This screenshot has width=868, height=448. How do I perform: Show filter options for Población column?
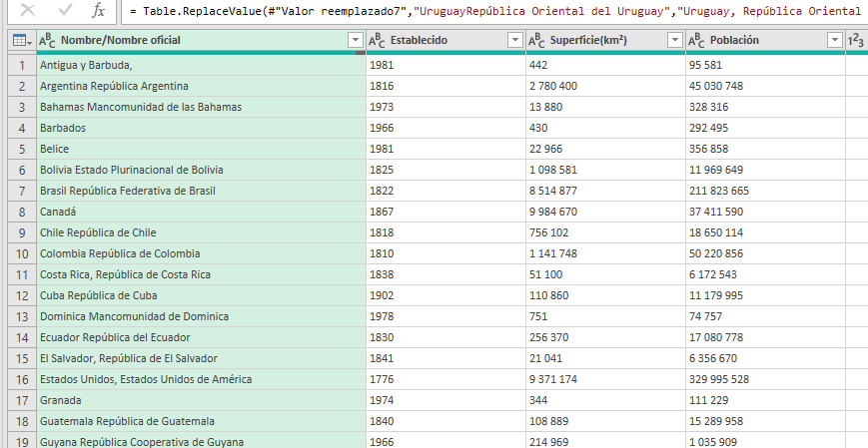834,40
